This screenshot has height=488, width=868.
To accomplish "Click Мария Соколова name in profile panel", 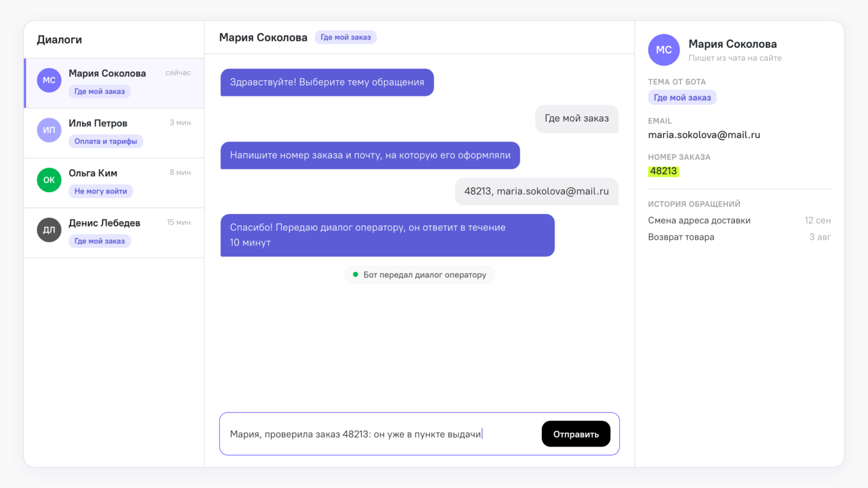I will click(x=732, y=44).
